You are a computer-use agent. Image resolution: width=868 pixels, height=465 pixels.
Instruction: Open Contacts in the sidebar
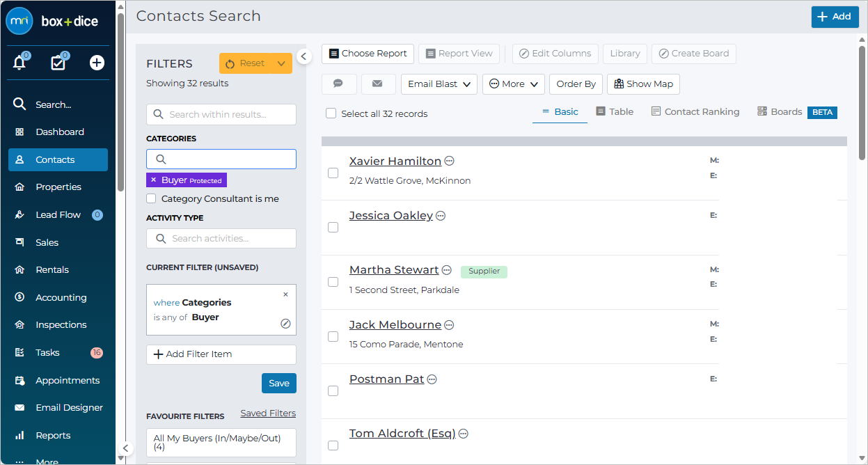(x=58, y=159)
